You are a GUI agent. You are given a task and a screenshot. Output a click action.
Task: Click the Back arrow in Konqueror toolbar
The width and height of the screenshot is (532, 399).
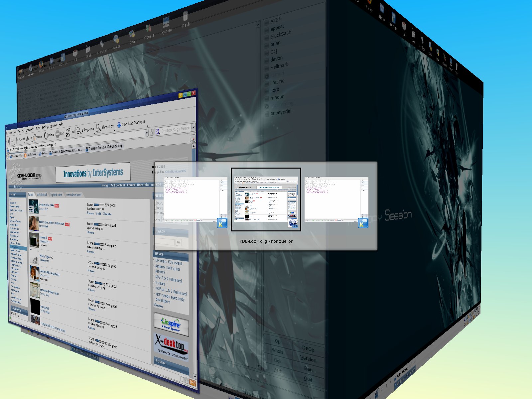[9, 141]
